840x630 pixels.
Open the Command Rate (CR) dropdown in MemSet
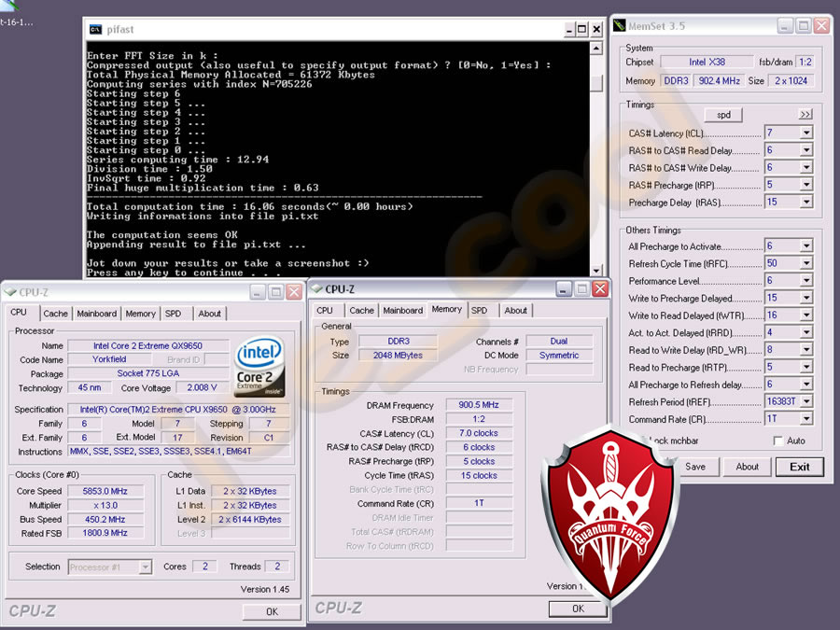[806, 419]
